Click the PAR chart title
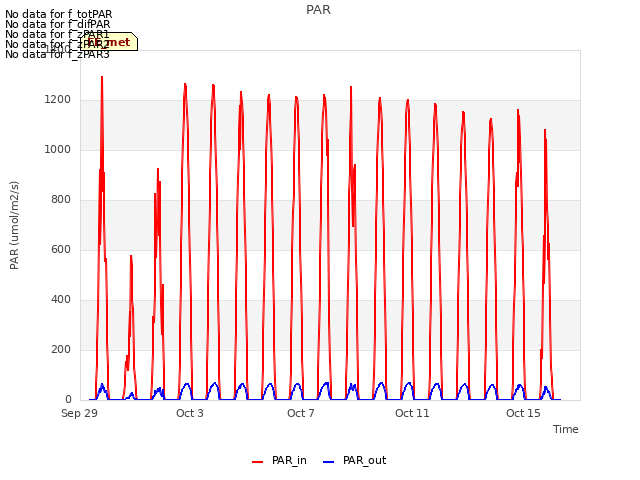Screen dimensions: 640x480 tap(318, 10)
